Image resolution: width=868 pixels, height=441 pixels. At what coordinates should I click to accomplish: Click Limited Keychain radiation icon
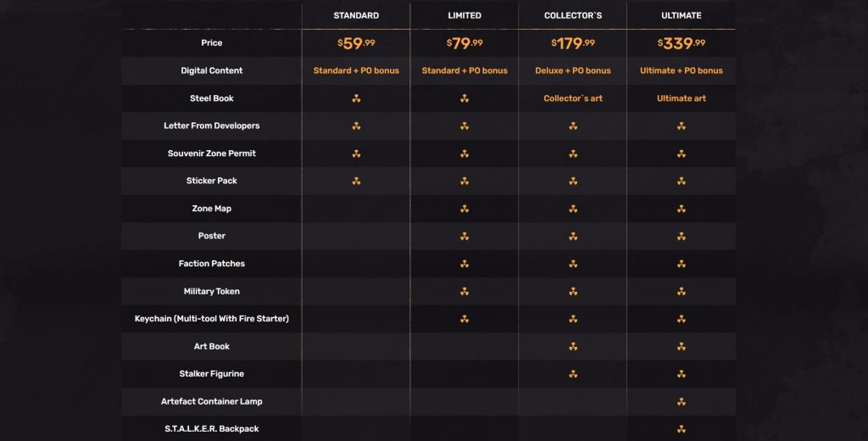tap(465, 319)
